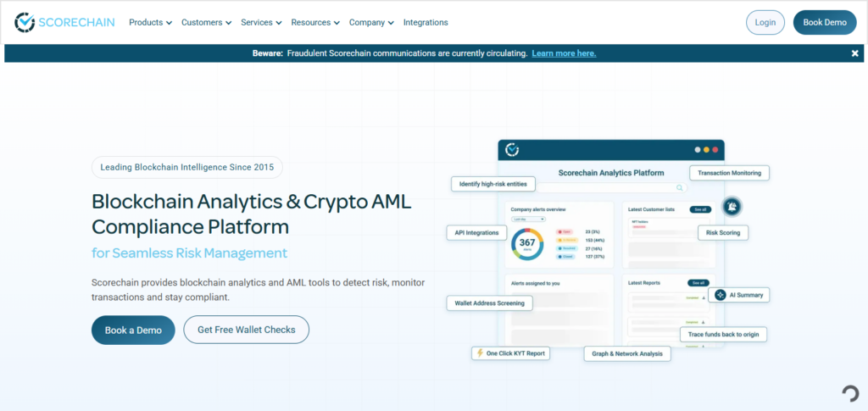Click Book Demo in the header
The height and width of the screenshot is (411, 868).
825,23
